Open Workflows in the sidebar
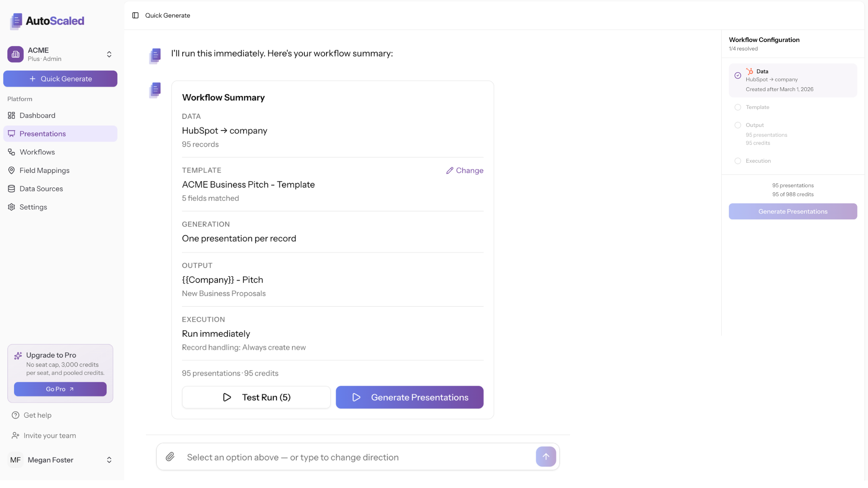This screenshot has width=868, height=488. pos(60,152)
